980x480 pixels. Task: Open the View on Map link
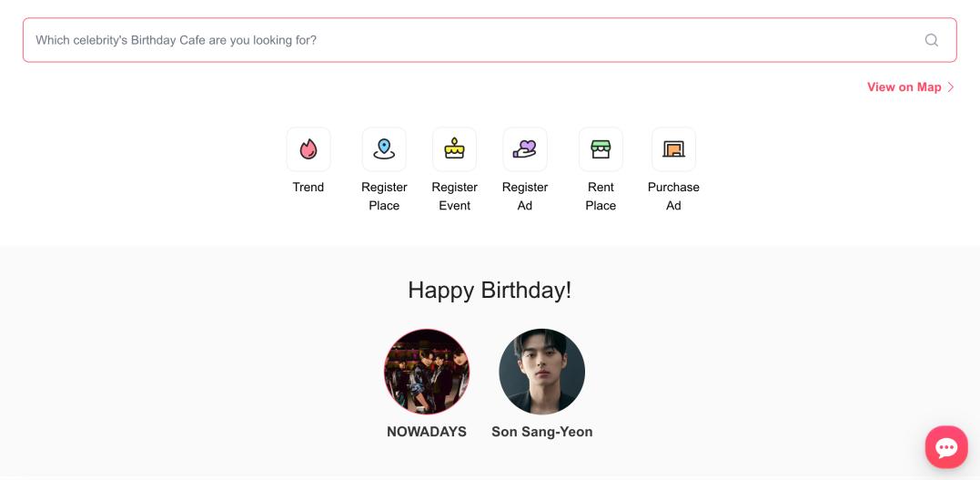pyautogui.click(x=904, y=87)
